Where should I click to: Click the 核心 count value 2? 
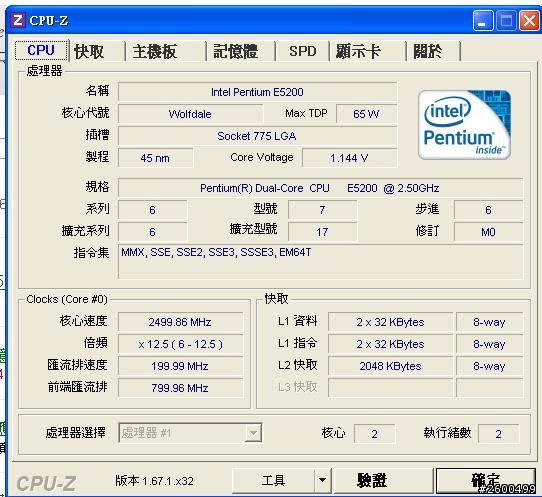coord(374,434)
